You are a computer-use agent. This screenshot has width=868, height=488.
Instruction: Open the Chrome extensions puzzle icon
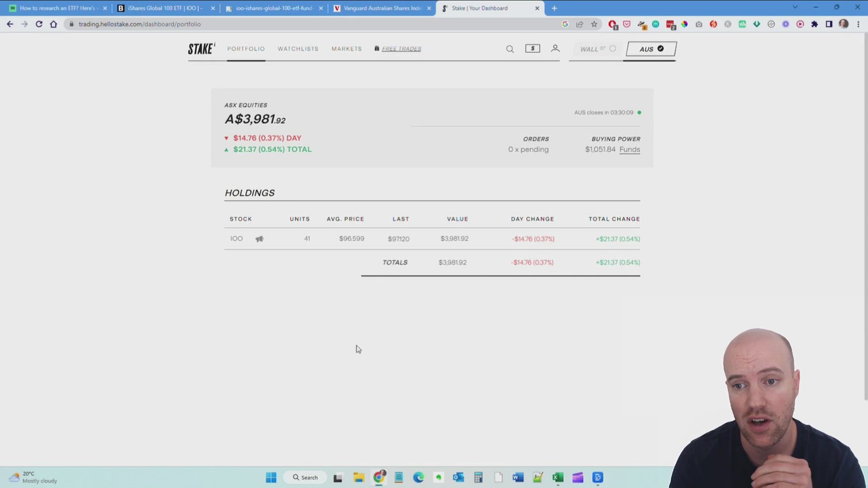815,24
